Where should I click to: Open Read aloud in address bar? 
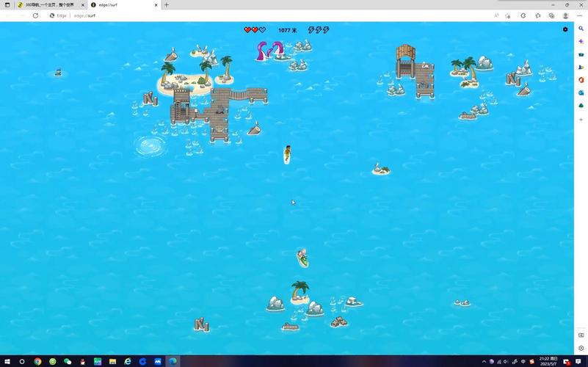click(x=496, y=15)
